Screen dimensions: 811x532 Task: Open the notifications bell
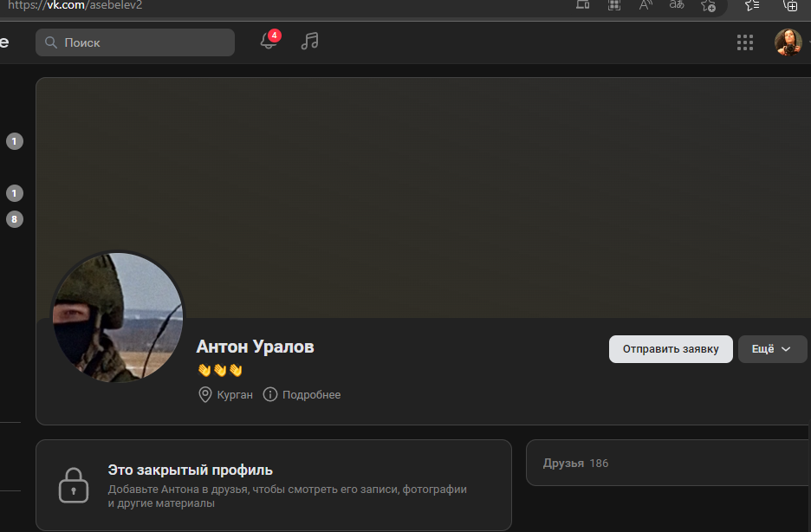click(269, 41)
